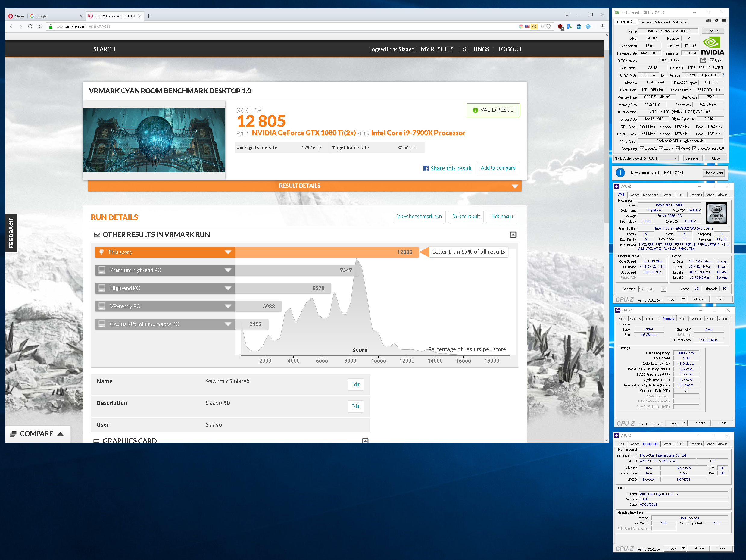Open the Socket #1 selection dropdown in CPU-Z
Screen dimensions: 746x560
(x=652, y=289)
